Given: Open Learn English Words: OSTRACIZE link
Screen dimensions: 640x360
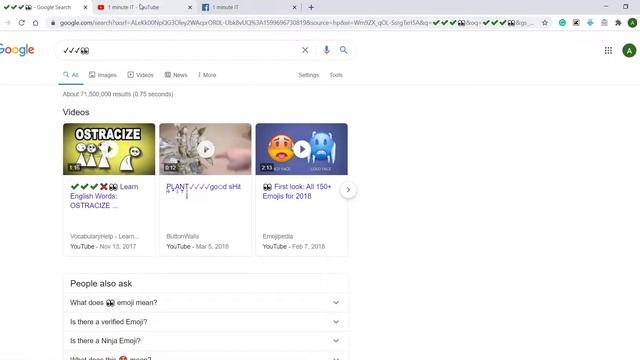Looking at the screenshot, I should pos(104,196).
